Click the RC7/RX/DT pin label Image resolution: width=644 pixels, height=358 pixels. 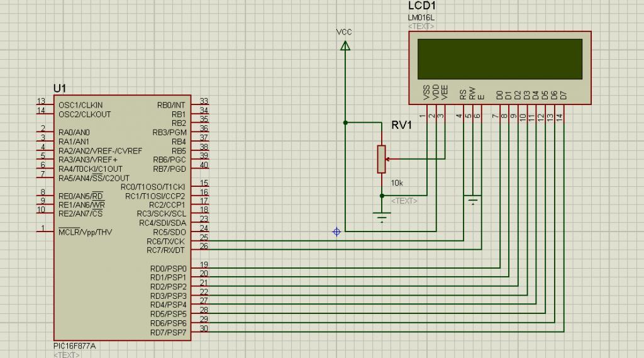coord(165,250)
